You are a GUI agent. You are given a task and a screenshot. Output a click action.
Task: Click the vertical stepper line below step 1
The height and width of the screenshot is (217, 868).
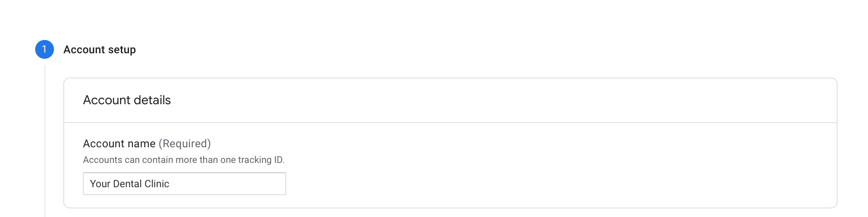pos(45,141)
